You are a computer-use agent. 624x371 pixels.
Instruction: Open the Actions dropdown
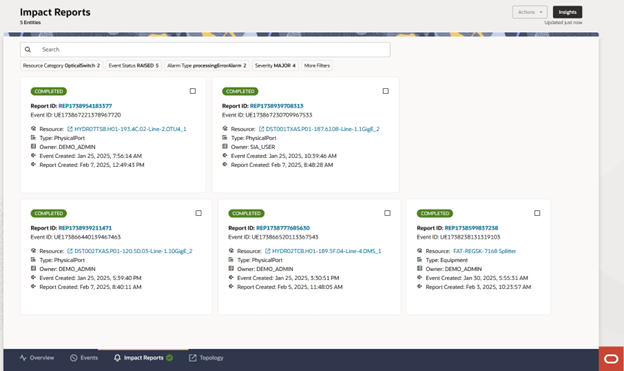point(530,12)
